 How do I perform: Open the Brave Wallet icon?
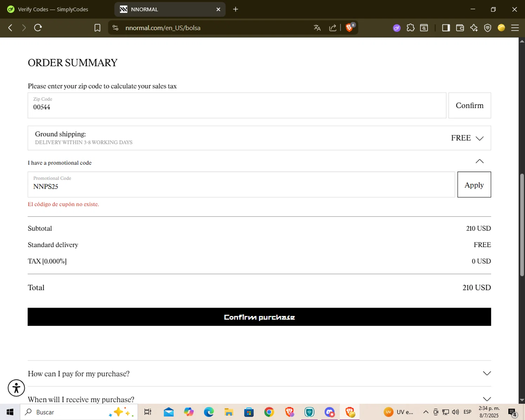(460, 28)
